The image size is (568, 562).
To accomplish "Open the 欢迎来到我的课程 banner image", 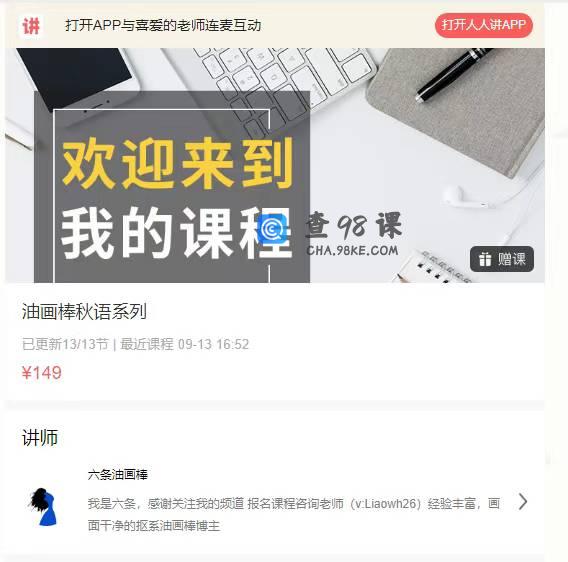I will pyautogui.click(x=275, y=165).
